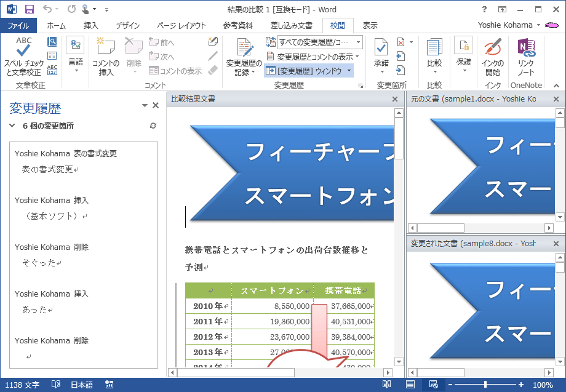Select the ink pen comment icon
This screenshot has height=392, width=566.
coord(213,41)
